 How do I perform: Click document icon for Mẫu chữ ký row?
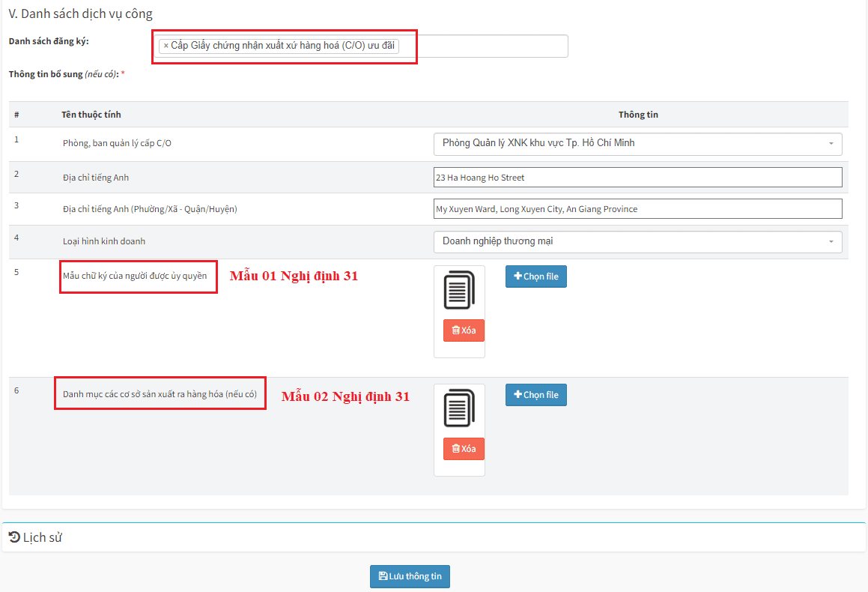pos(459,290)
